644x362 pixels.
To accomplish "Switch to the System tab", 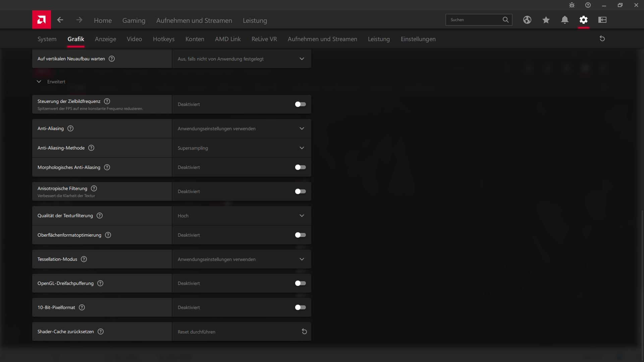I will click(x=47, y=39).
